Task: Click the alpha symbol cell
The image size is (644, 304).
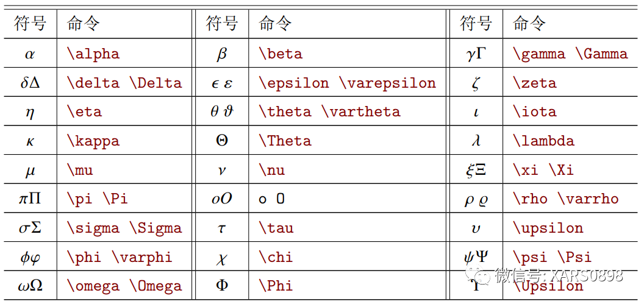Action: [30, 54]
